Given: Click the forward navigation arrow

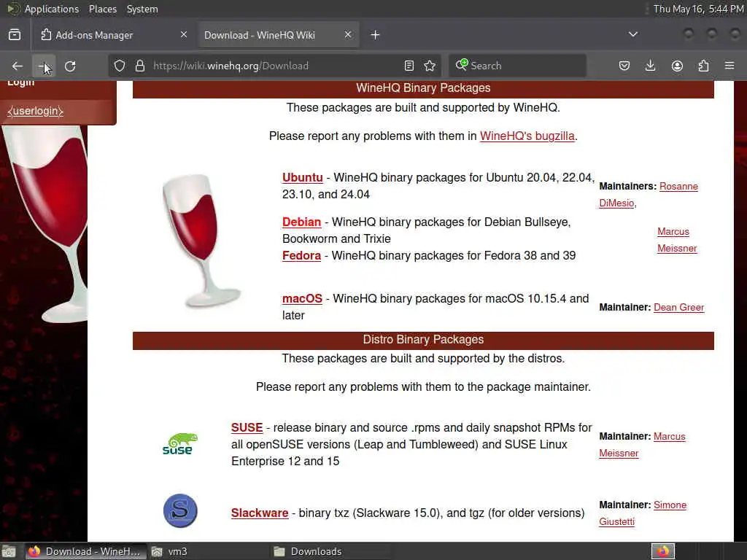Looking at the screenshot, I should pos(44,66).
